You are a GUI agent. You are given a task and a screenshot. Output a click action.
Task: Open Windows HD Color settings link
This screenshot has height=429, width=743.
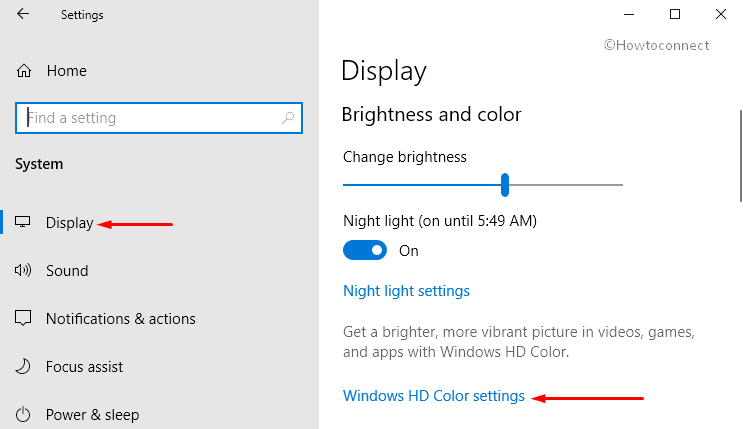point(434,396)
